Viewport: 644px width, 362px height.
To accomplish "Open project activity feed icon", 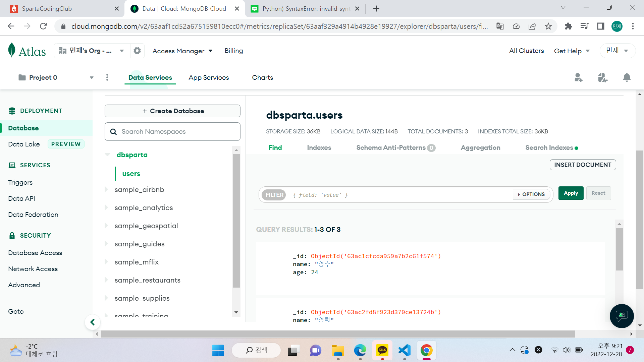I will 603,77.
